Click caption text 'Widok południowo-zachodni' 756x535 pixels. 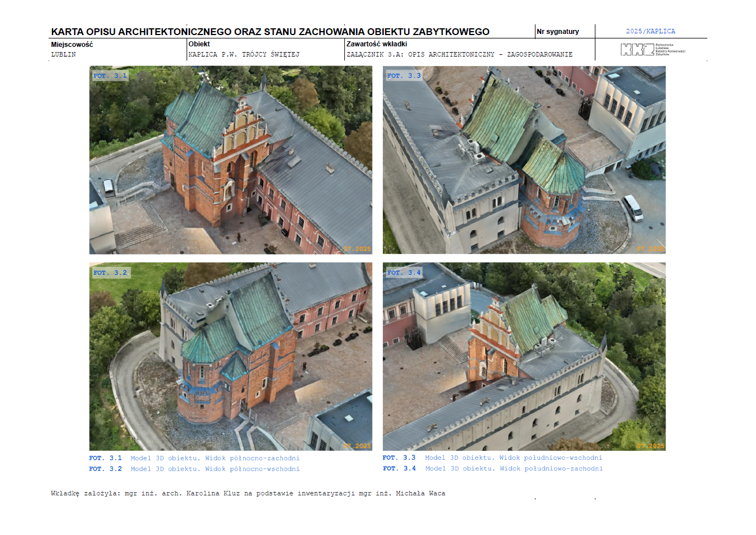click(x=551, y=468)
